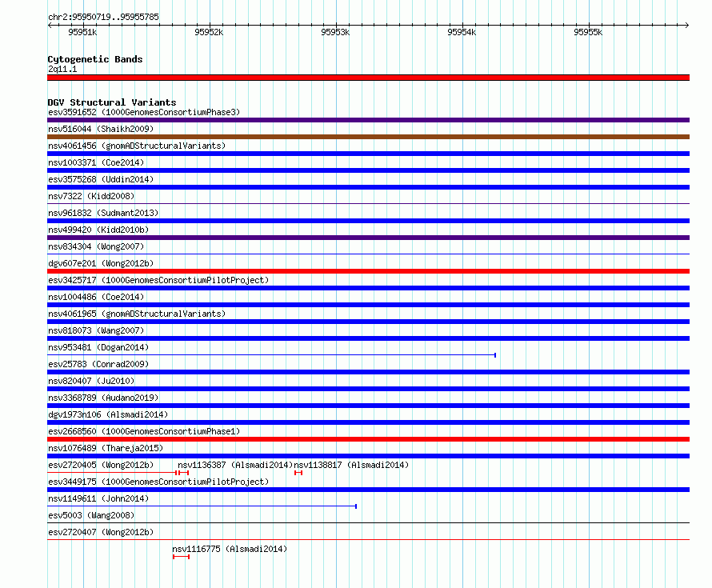Open variant nsv818073 (Wang2007) label
The image size is (712, 588).
tap(96, 330)
